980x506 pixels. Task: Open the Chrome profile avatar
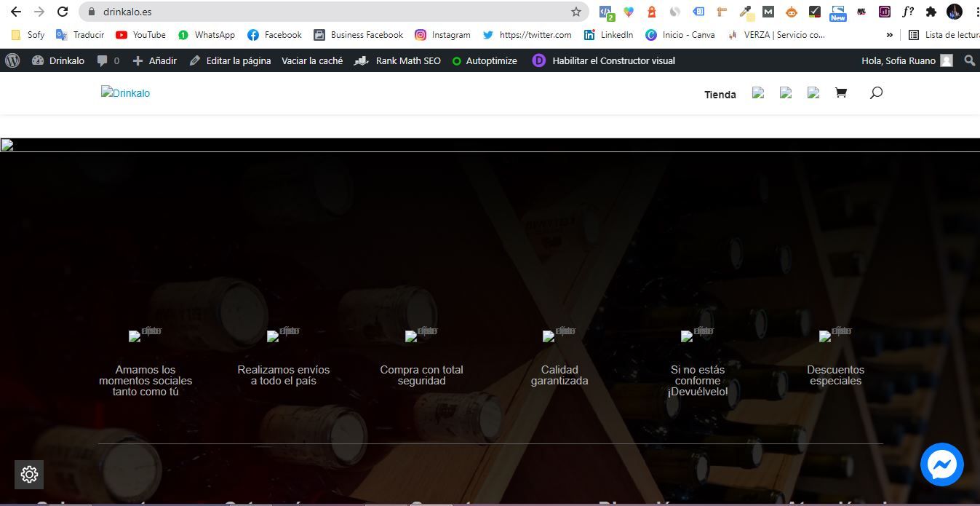(955, 12)
